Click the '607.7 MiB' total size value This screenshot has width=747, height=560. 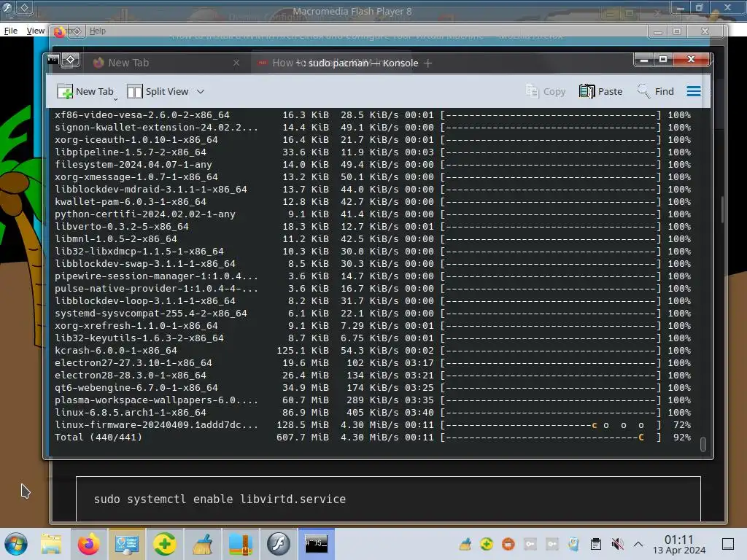click(303, 437)
